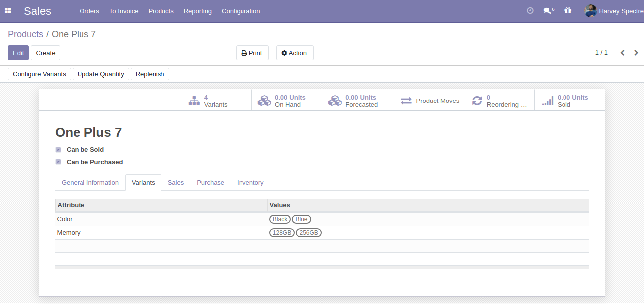Viewport: 644px width, 304px height.
Task: Toggle the Can be Sold checkbox
Action: (x=58, y=150)
